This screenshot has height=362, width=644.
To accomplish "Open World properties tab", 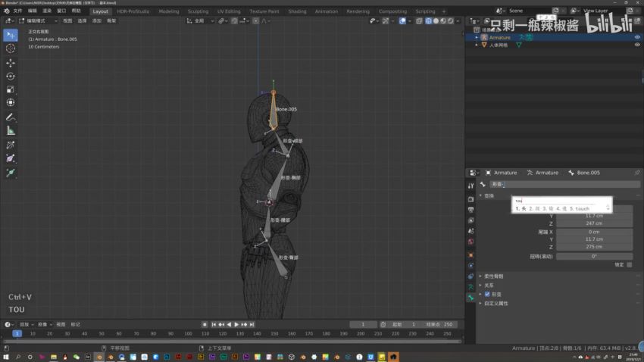I will coord(470,242).
